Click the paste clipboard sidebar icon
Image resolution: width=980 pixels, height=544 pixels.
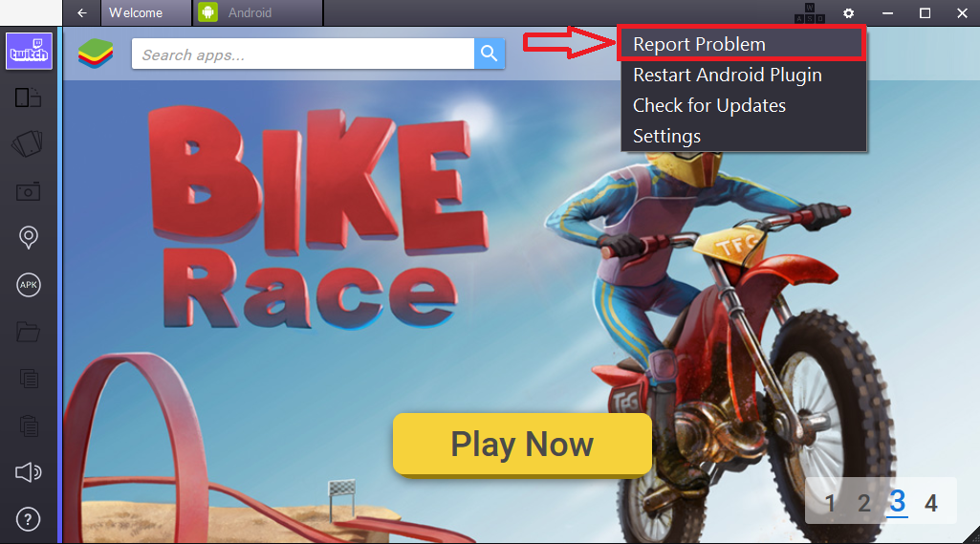(x=29, y=425)
